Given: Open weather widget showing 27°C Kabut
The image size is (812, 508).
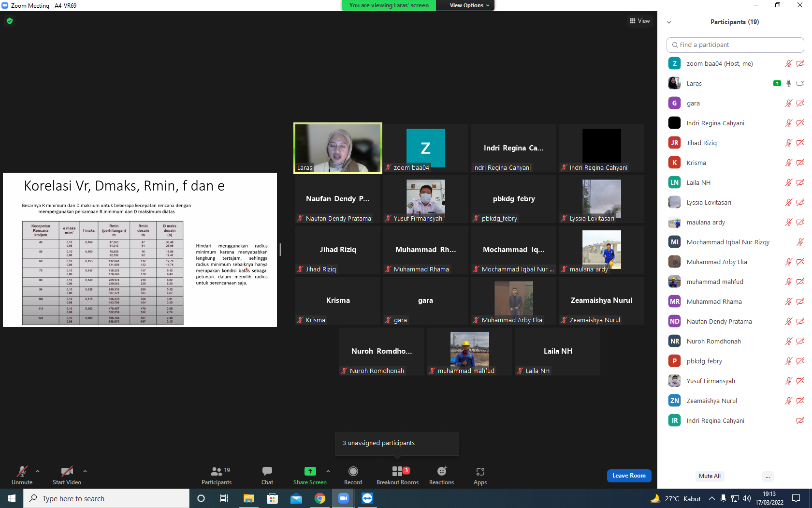Looking at the screenshot, I should tap(675, 498).
